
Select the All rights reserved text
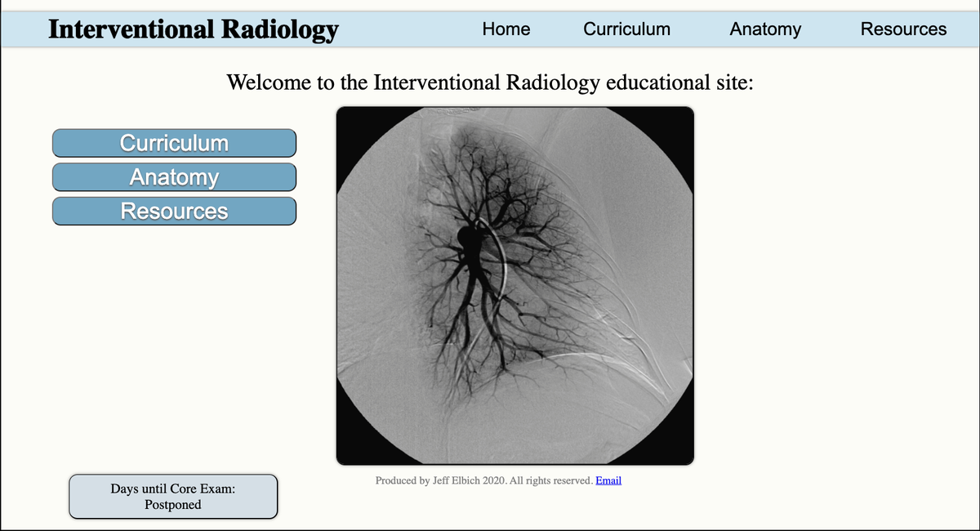point(552,480)
